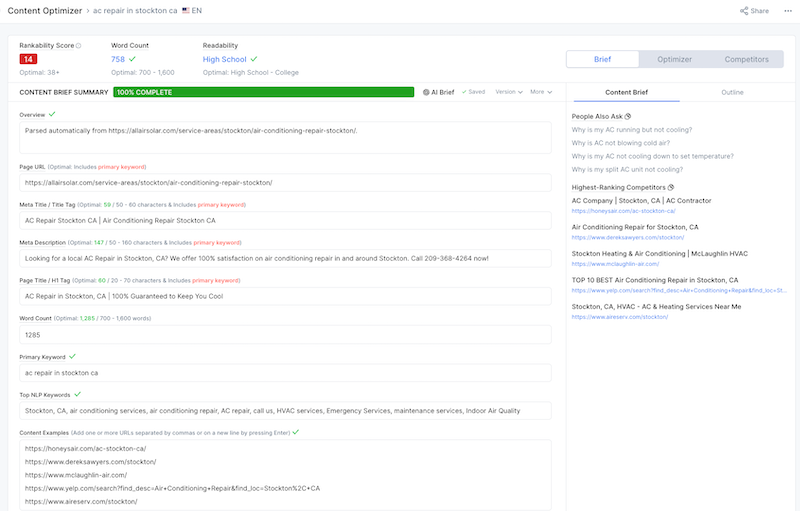Click the Overview green checkmark
The height and width of the screenshot is (511, 800).
pos(52,115)
